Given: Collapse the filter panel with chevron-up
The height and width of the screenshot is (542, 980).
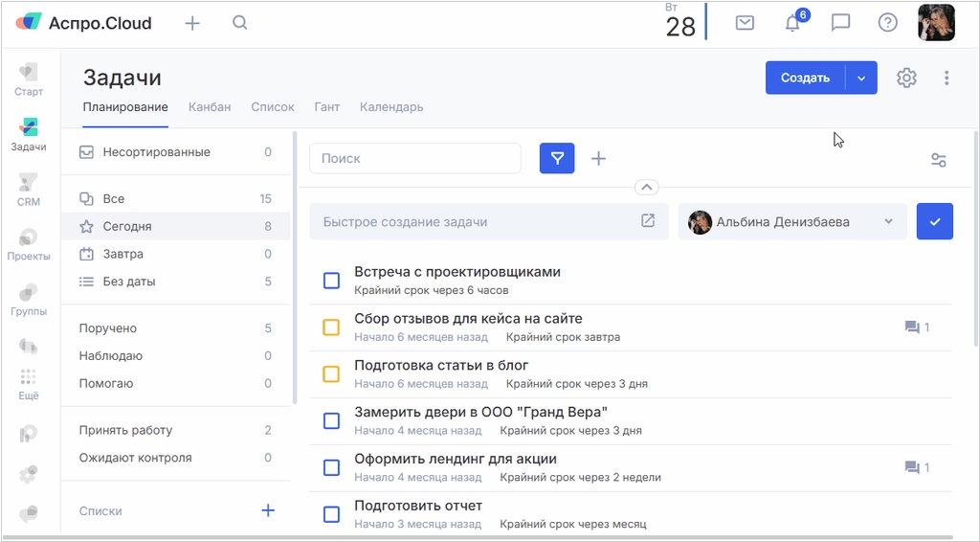Looking at the screenshot, I should [646, 188].
